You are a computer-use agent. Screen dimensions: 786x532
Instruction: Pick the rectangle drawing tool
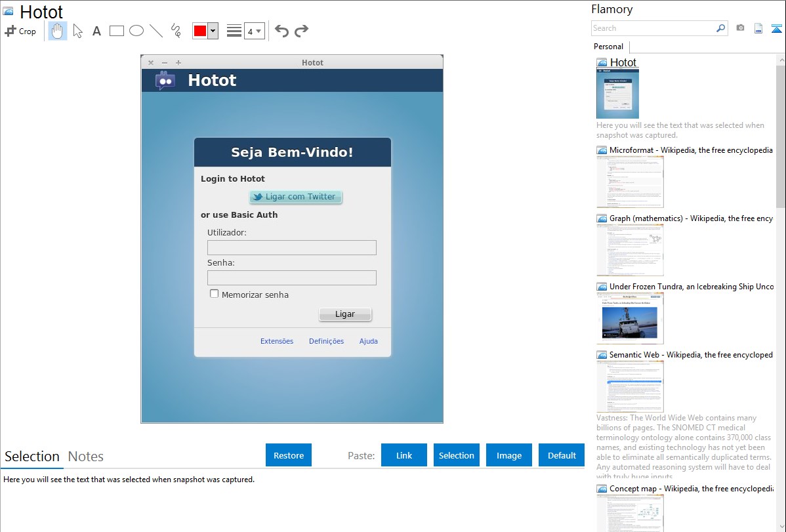click(x=116, y=31)
